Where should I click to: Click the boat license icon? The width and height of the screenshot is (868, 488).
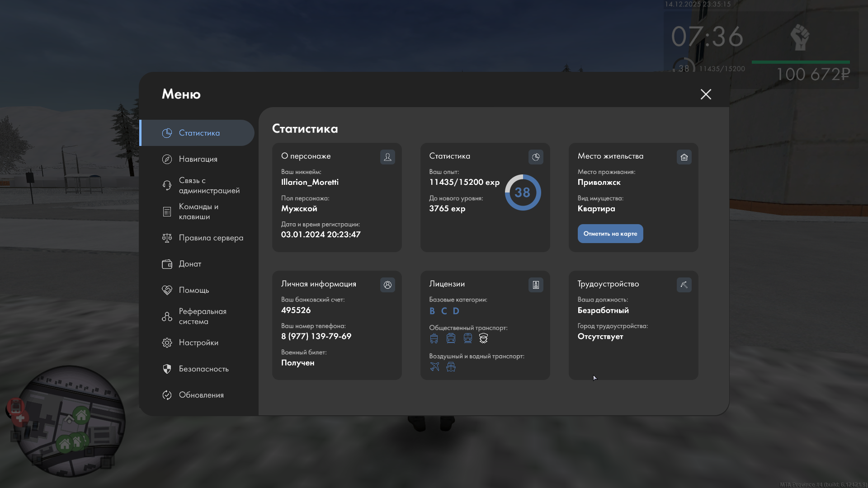[x=451, y=367]
